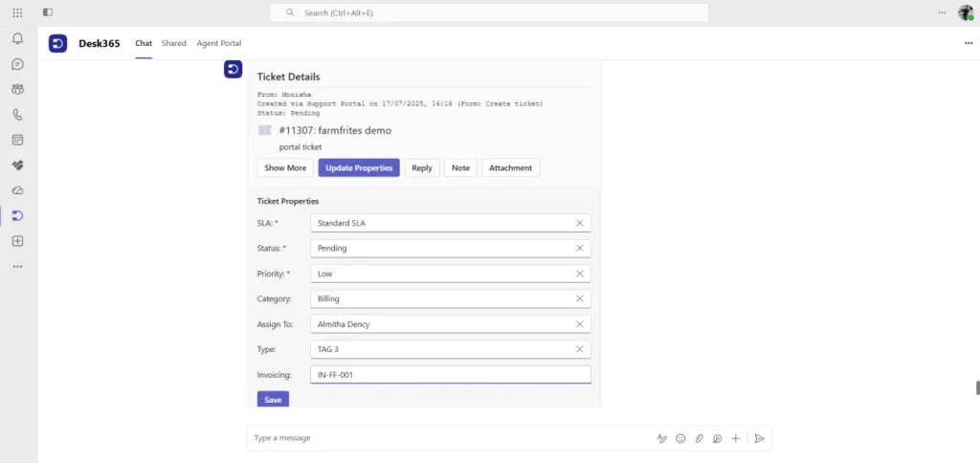
Task: Click the Attachment button
Action: pos(511,167)
